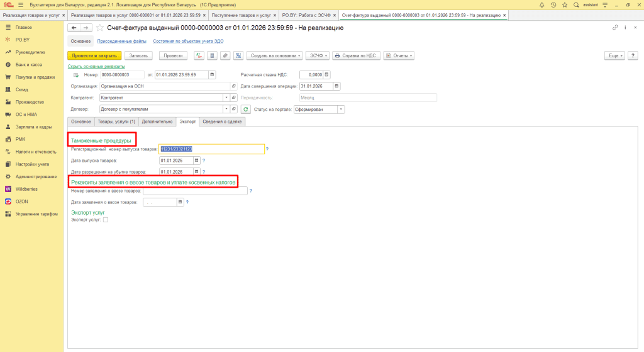Copy link to document using chain icon
Viewport: 644px width, 352px height.
click(615, 28)
